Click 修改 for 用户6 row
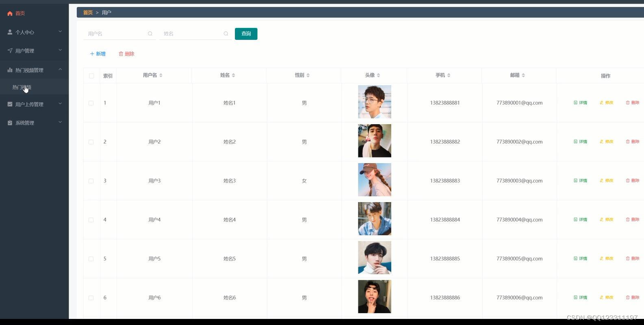The image size is (644, 325). coord(606,297)
